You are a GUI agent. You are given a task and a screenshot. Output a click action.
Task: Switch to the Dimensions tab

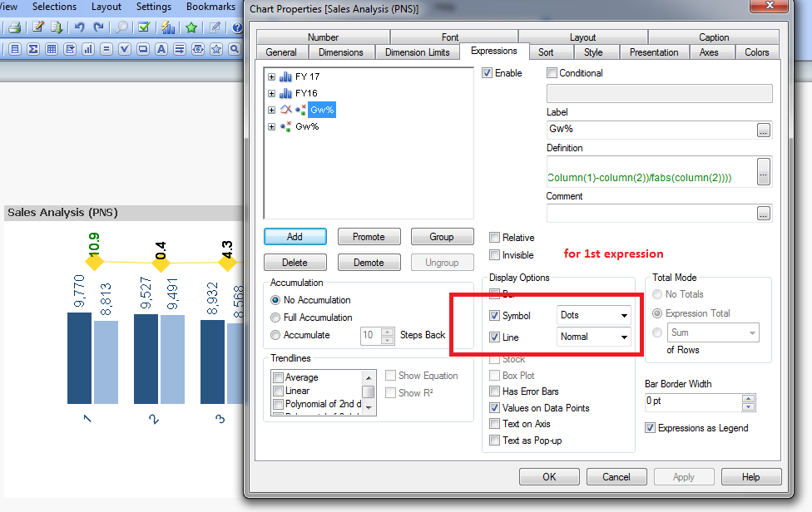341,52
